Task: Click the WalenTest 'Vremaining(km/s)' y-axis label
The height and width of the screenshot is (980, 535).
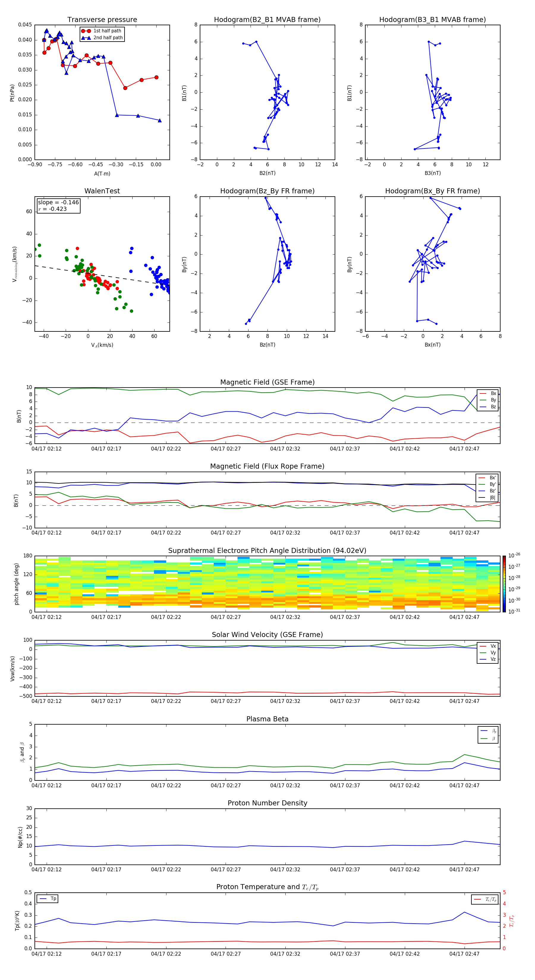Action: click(x=15, y=264)
